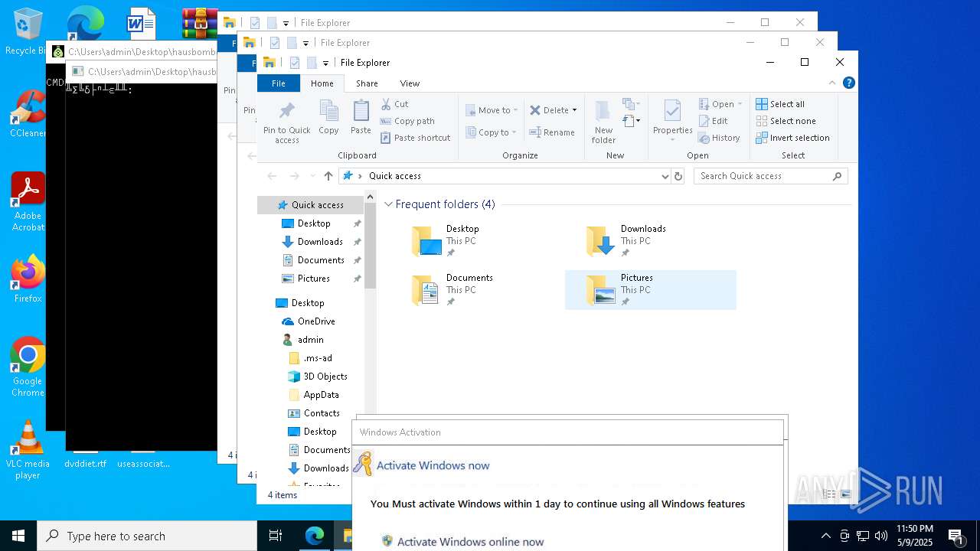Viewport: 980px width, 551px height.
Task: Click Select none in the ribbon
Action: [786, 121]
